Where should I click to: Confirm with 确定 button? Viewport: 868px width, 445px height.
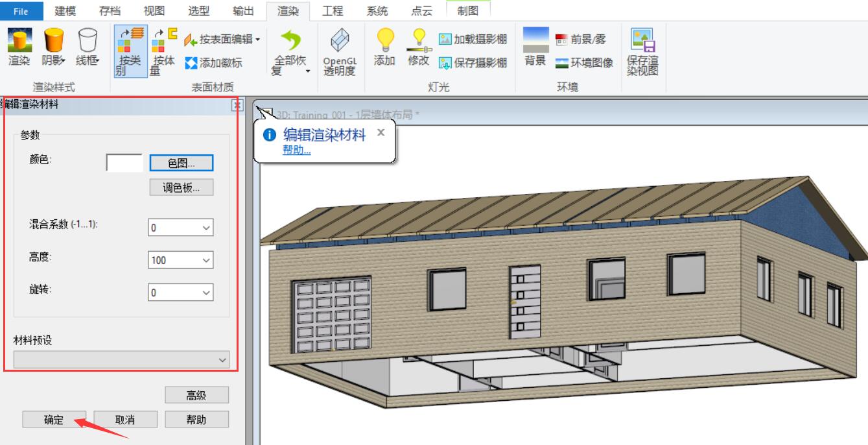(54, 420)
